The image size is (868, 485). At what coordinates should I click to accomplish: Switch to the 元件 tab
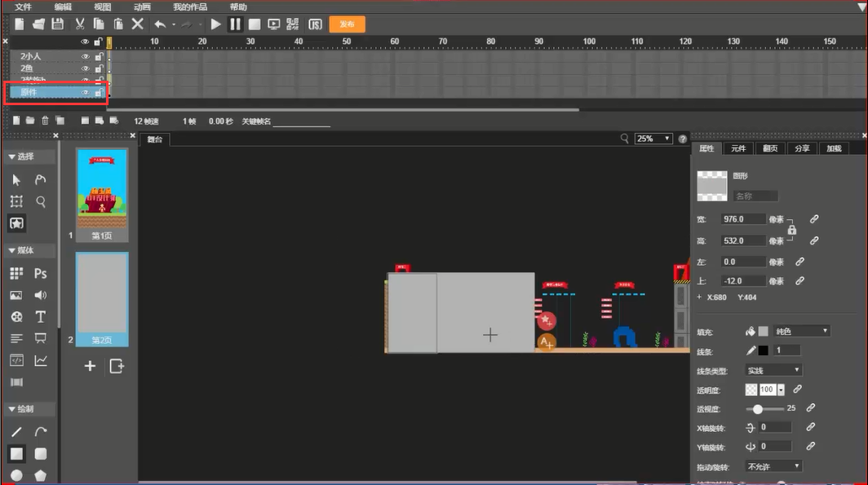[738, 149]
